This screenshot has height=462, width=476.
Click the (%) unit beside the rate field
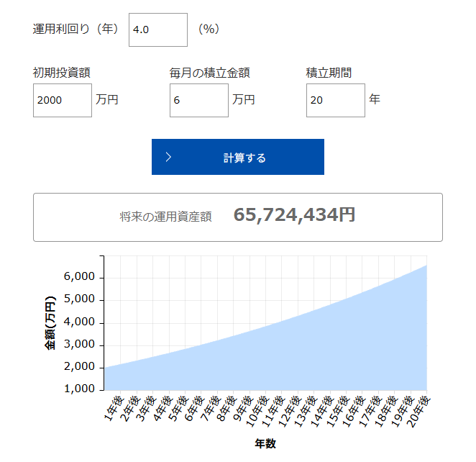pyautogui.click(x=209, y=30)
